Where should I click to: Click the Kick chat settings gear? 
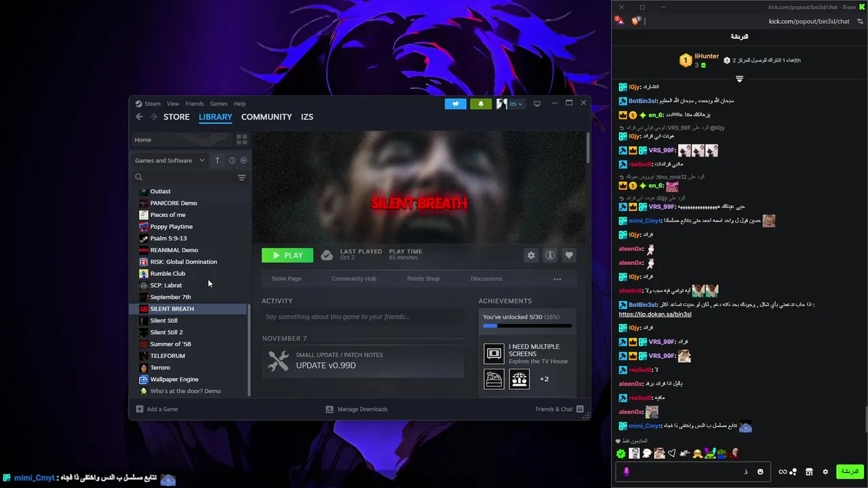[x=825, y=472]
